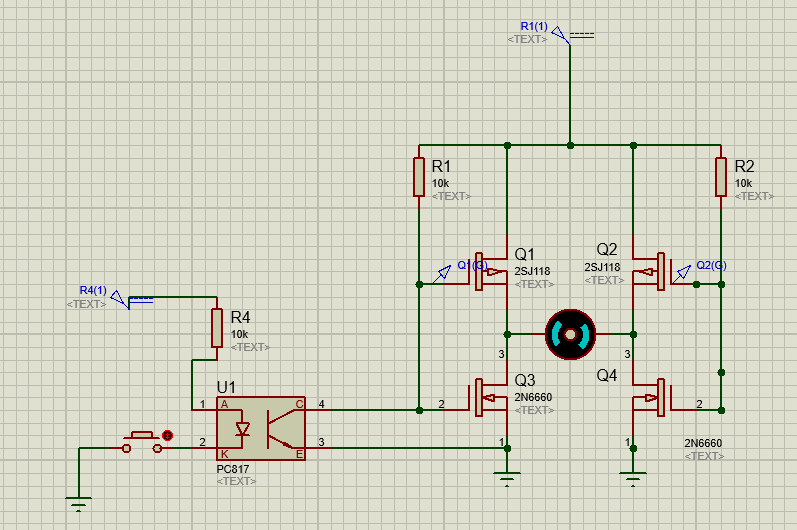Click the red button actuator dot
The width and height of the screenshot is (797, 530).
pos(167,435)
